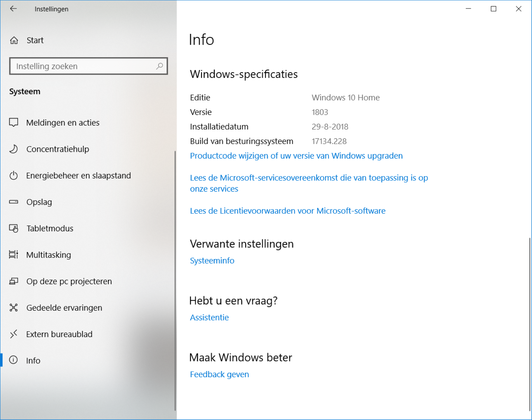Close the Instellingen window
Viewport: 532px width, 420px height.
pyautogui.click(x=518, y=9)
